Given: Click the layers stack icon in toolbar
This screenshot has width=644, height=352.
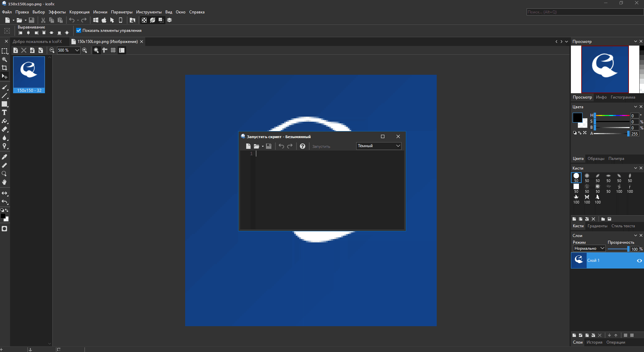Looking at the screenshot, I should point(169,20).
